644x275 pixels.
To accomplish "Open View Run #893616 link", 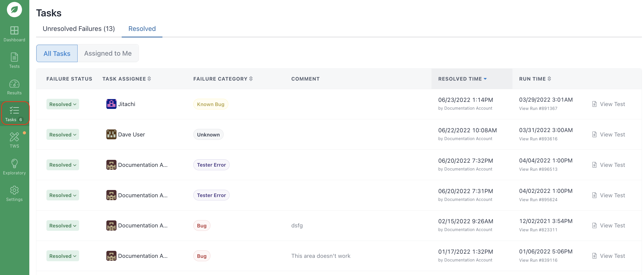I will (x=538, y=139).
